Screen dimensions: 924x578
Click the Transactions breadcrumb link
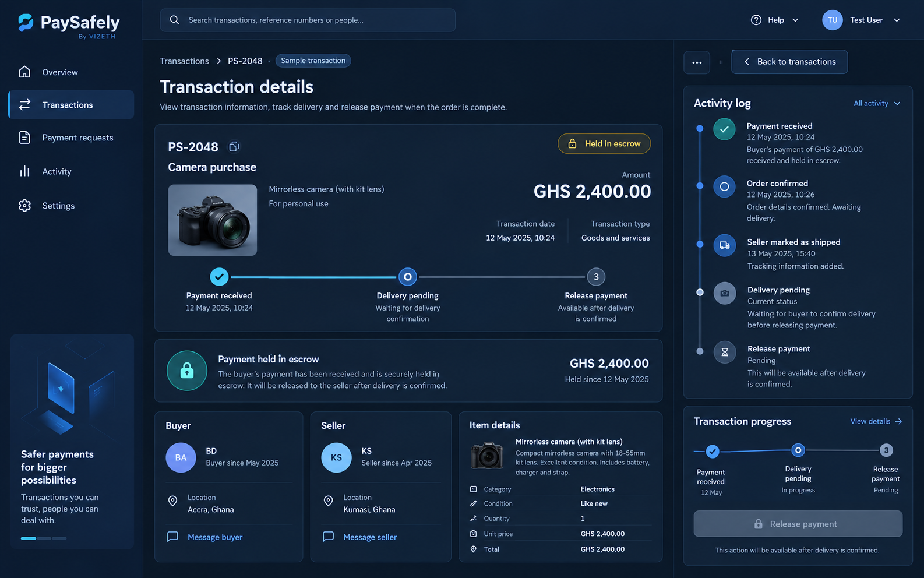184,61
